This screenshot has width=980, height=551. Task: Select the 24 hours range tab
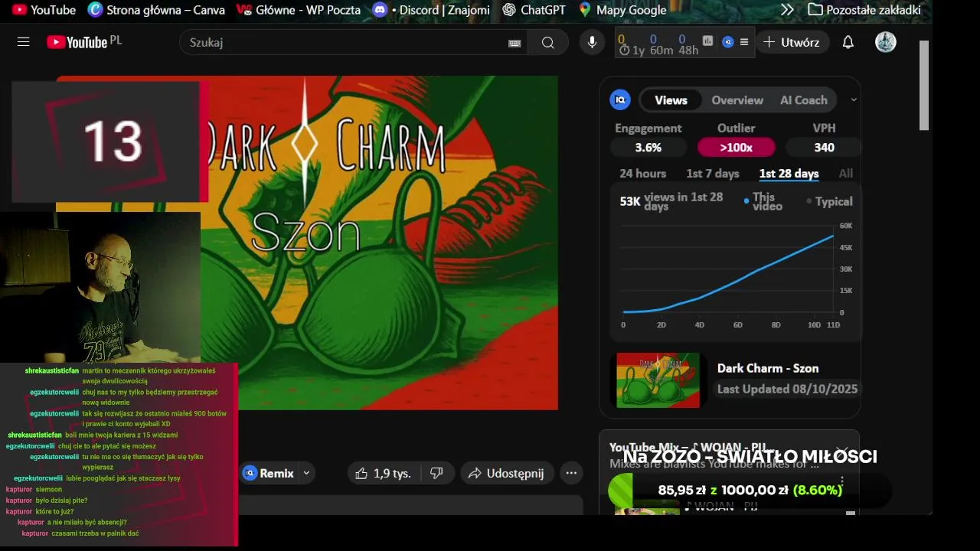pyautogui.click(x=642, y=174)
